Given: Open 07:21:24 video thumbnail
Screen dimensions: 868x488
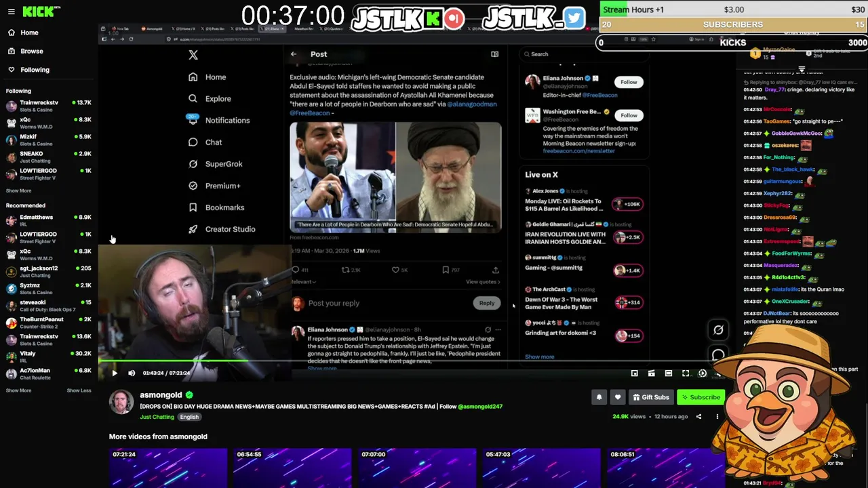Looking at the screenshot, I should click(x=167, y=468).
